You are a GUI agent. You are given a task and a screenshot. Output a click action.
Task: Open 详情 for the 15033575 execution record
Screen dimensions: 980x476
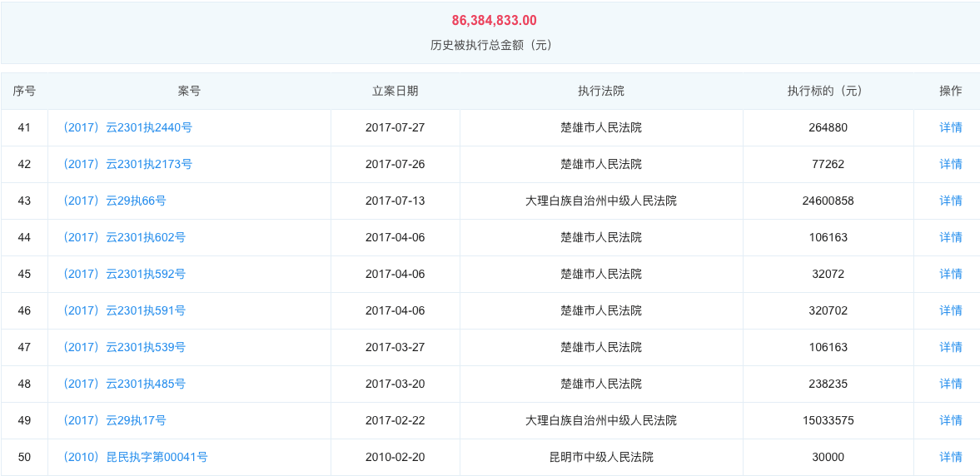point(950,420)
